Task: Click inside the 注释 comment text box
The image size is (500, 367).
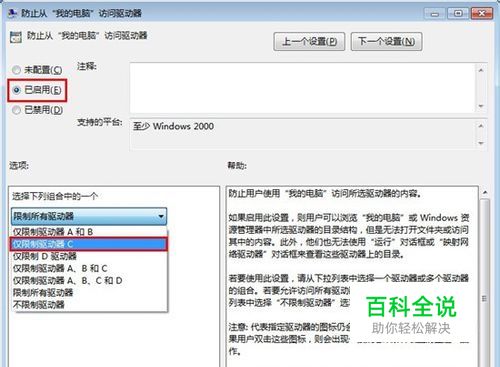Action: point(302,88)
